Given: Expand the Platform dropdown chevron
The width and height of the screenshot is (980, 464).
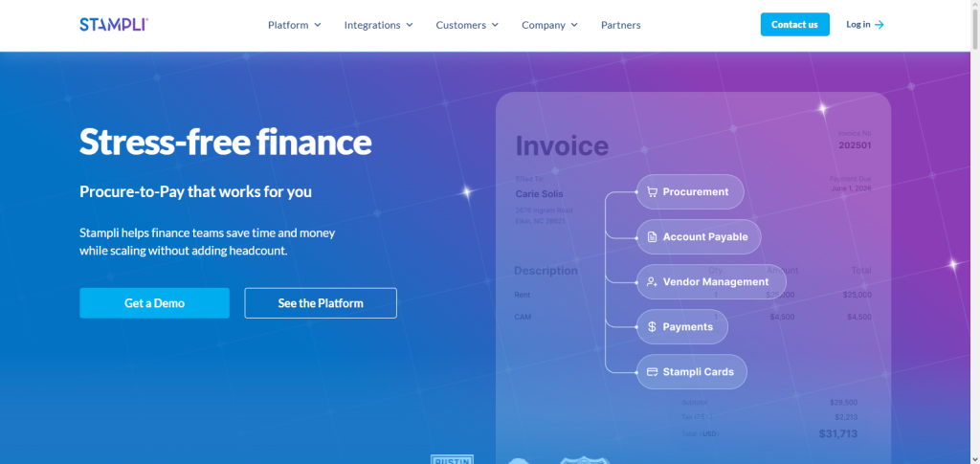Looking at the screenshot, I should tap(318, 25).
